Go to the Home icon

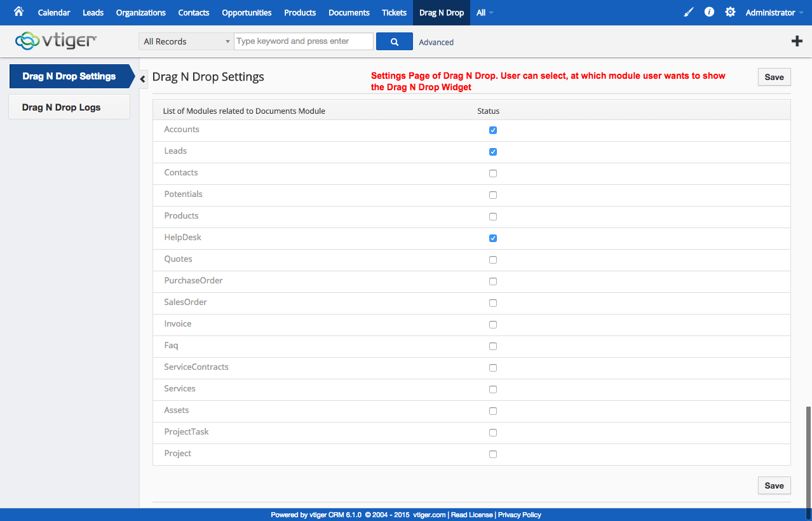point(18,11)
